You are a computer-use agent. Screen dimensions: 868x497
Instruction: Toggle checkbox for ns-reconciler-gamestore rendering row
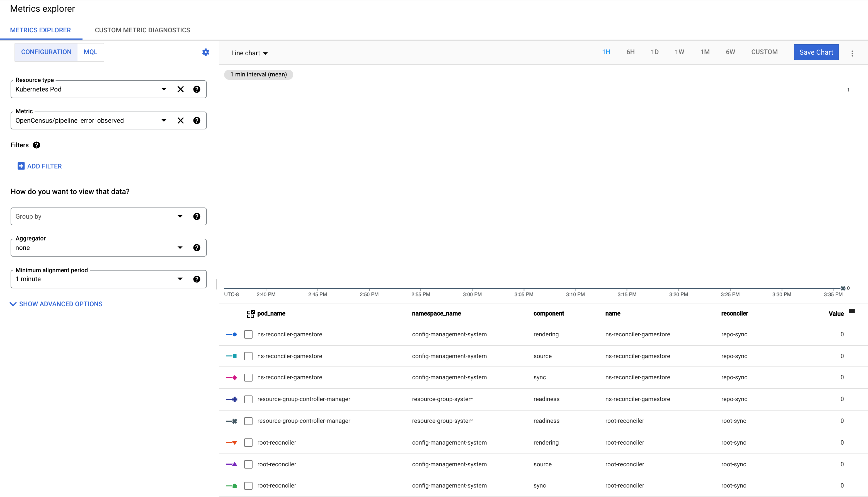pos(249,334)
